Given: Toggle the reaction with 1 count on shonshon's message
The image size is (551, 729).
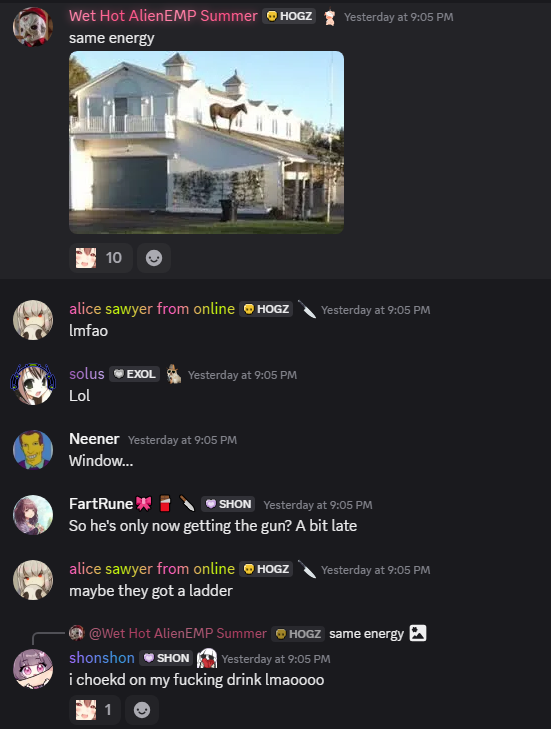Looking at the screenshot, I should point(95,710).
